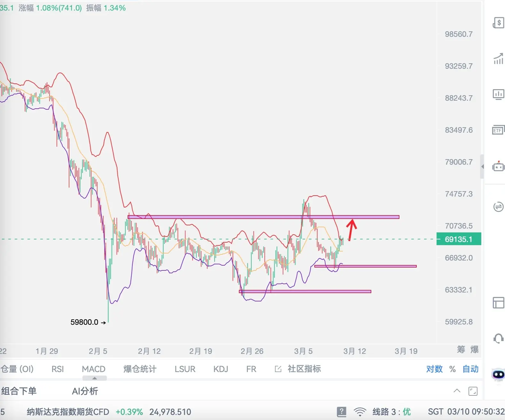The width and height of the screenshot is (505, 420).
Task: Expand the bottom panel chevron up
Action: pyautogui.click(x=457, y=391)
